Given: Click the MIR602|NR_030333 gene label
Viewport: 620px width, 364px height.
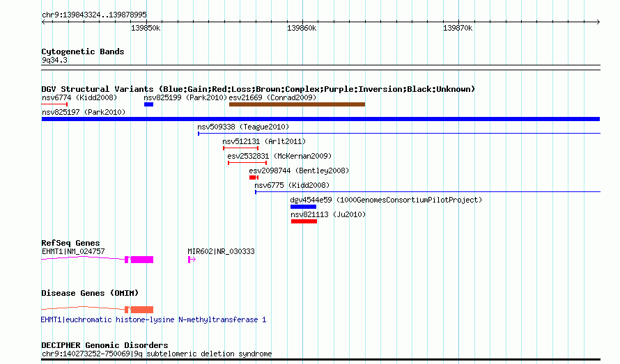Looking at the screenshot, I should click(x=221, y=251).
